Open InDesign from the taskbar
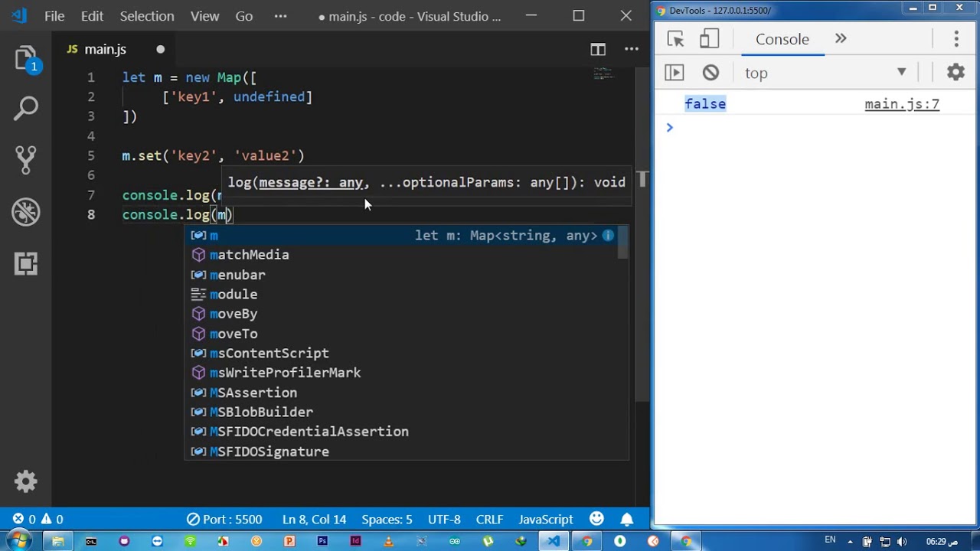 click(355, 542)
